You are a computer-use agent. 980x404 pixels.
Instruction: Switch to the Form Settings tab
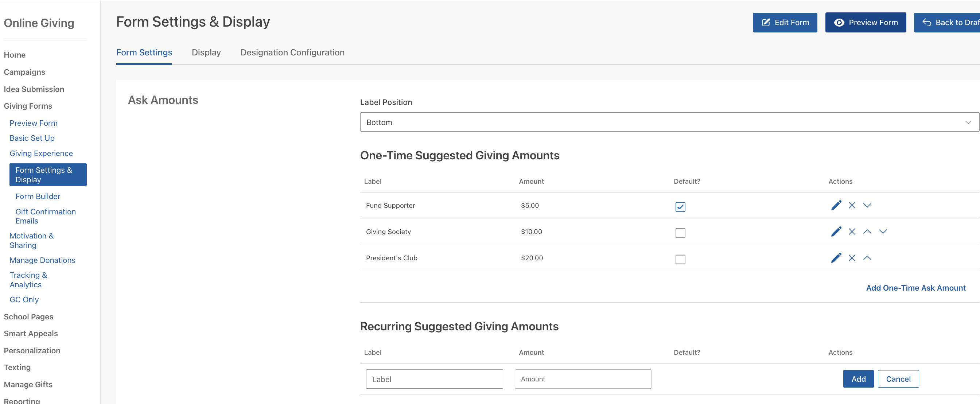[144, 53]
